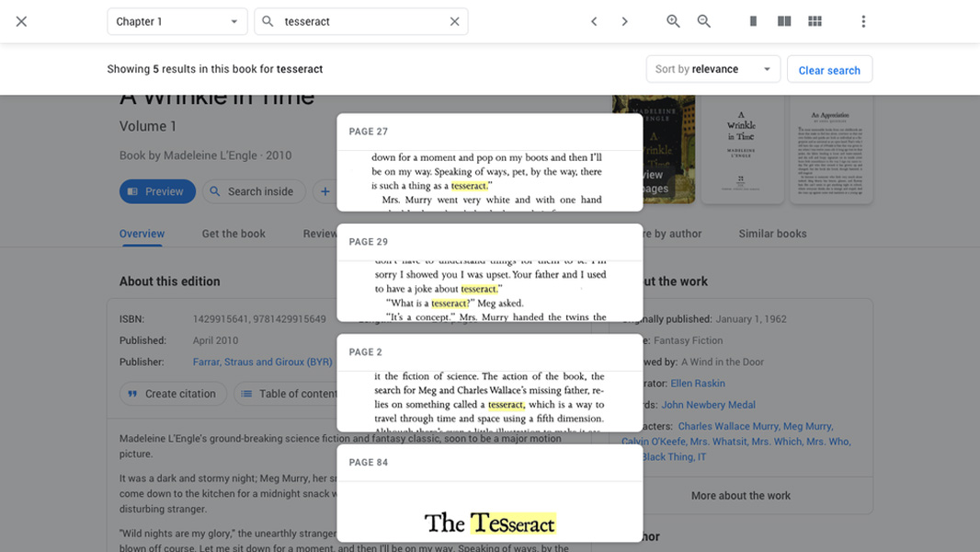This screenshot has height=552, width=980.
Task: Clear the tesseract search field text
Action: click(x=454, y=21)
